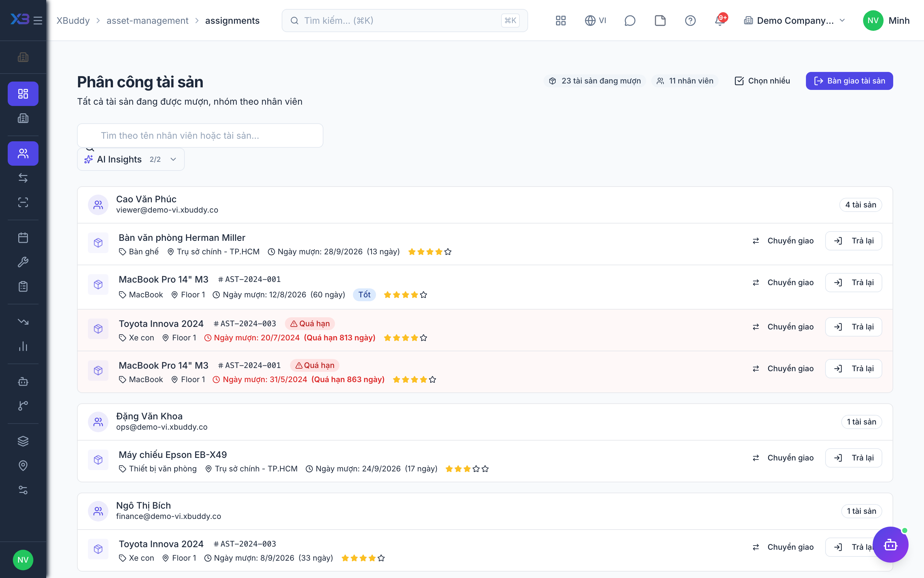Click Trả lại for Bàn văn phòng Herman Miller
This screenshot has width=924, height=578.
pyautogui.click(x=853, y=241)
